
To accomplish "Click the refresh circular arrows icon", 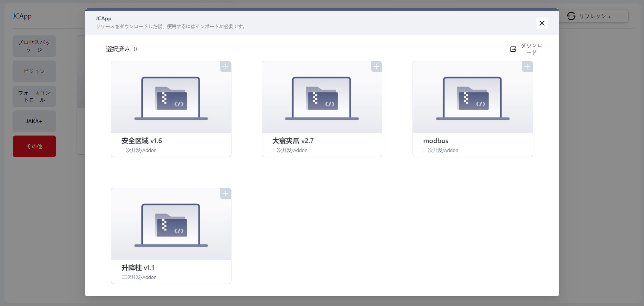I will pyautogui.click(x=571, y=16).
